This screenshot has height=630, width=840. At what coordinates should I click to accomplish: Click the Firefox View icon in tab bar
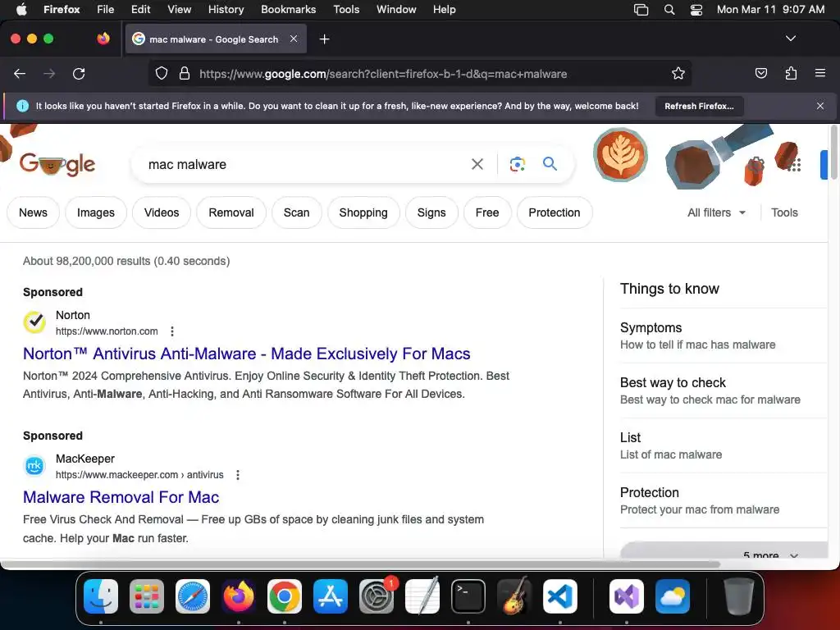point(103,39)
